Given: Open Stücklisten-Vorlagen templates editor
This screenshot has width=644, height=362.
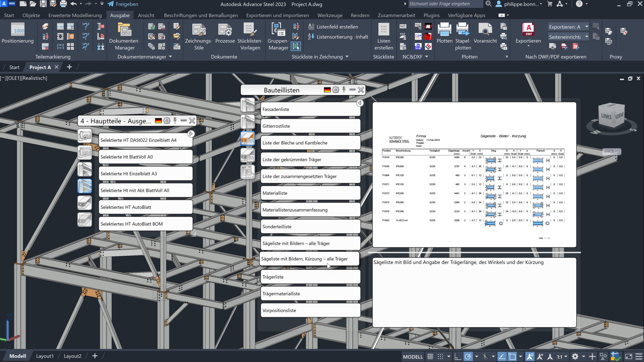Looking at the screenshot, I should click(250, 36).
